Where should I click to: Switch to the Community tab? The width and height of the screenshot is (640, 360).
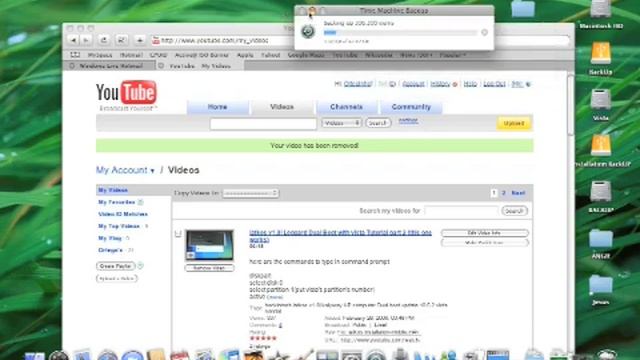coord(411,107)
